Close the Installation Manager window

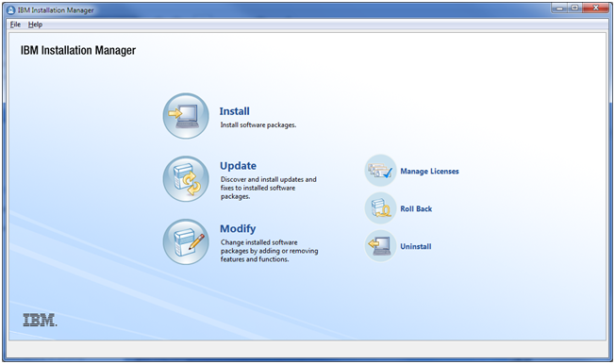(x=595, y=8)
